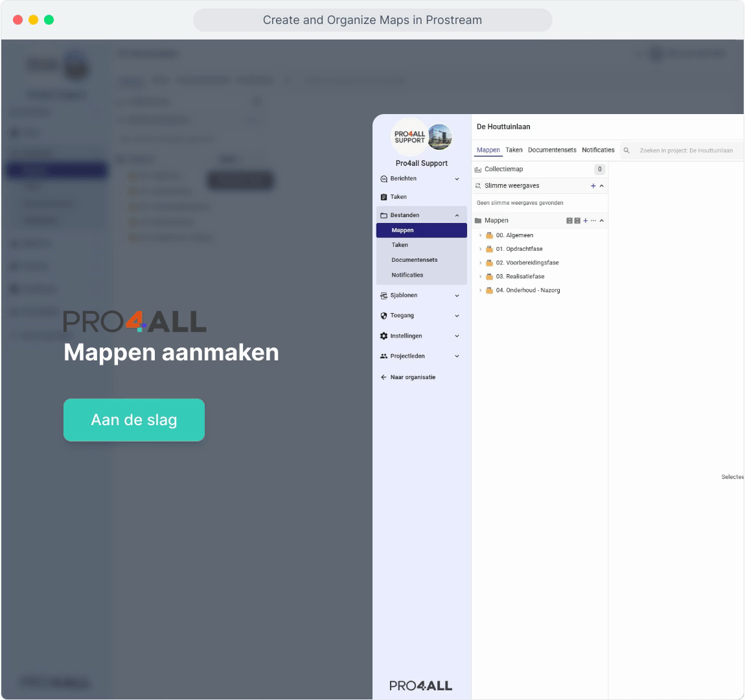Click the Aan de slag button
The image size is (745, 700).
pos(134,420)
